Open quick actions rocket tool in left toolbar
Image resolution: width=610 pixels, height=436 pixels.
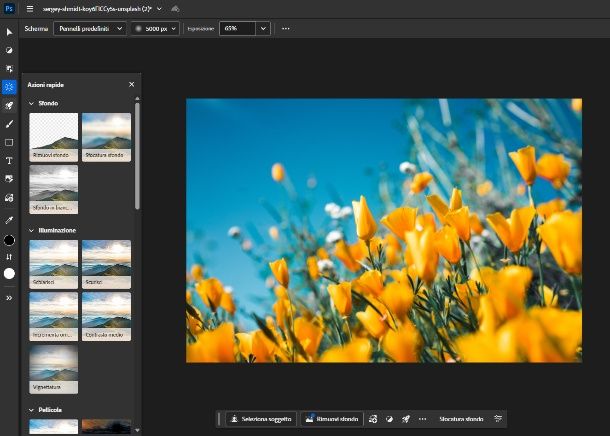tap(9, 105)
